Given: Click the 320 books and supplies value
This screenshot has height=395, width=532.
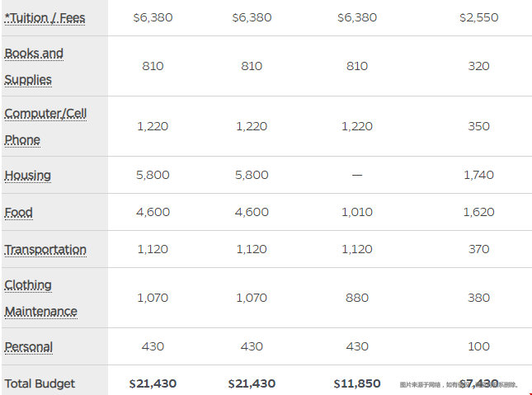Looking at the screenshot, I should tap(478, 66).
